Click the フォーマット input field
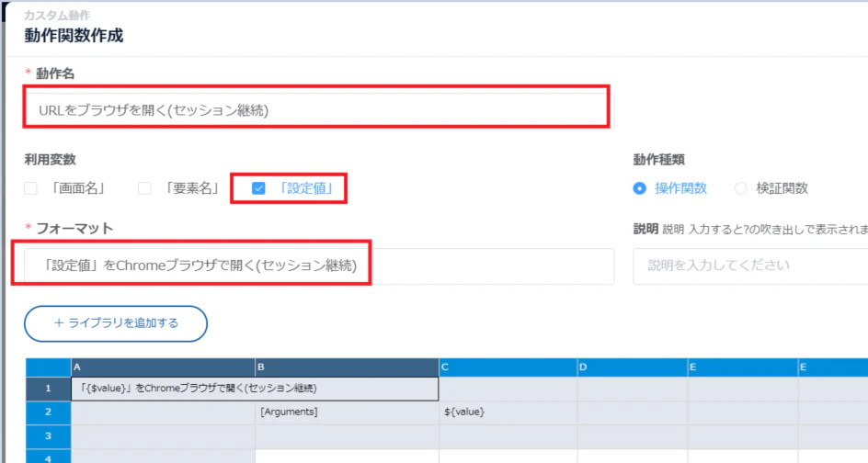 point(319,266)
